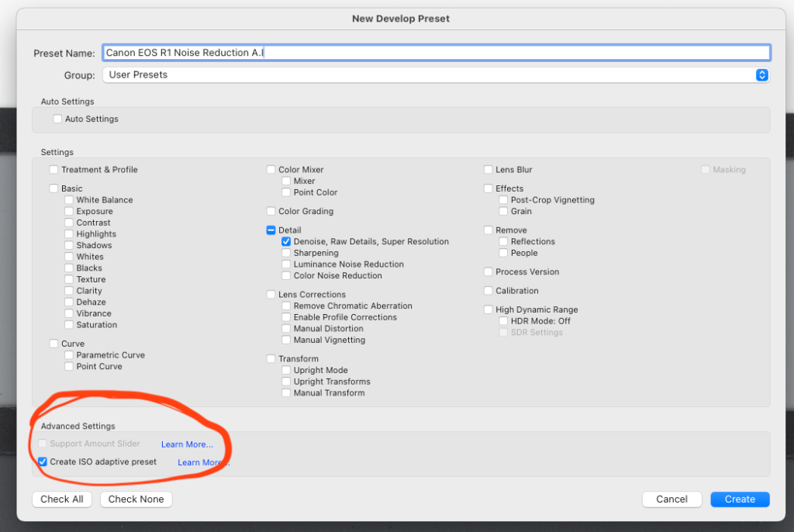Uncheck Create ISO adaptive preset
This screenshot has width=794, height=532.
coord(43,462)
